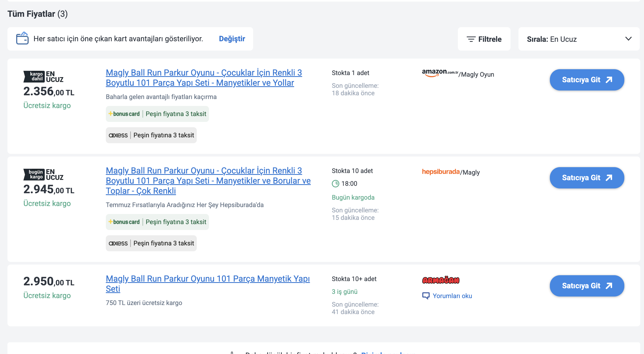Click 'Ücretsiz kargo' under the 2.950,00 TL price
The image size is (644, 354).
(47, 295)
